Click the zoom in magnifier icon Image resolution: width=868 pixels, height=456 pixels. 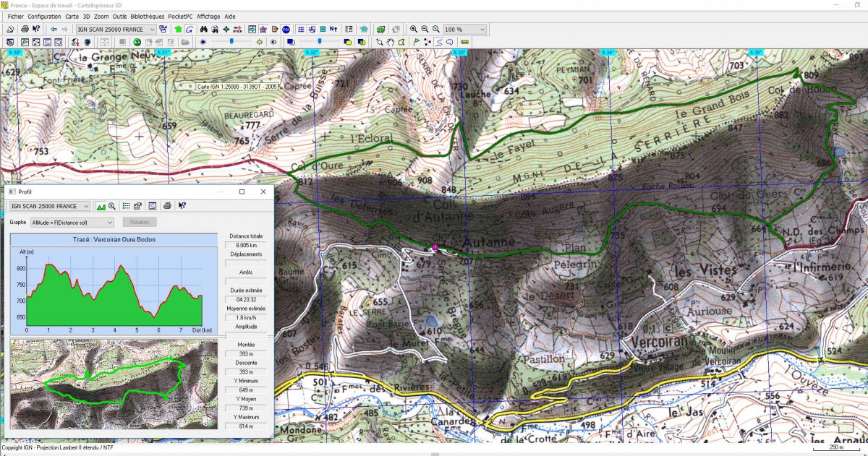click(414, 30)
